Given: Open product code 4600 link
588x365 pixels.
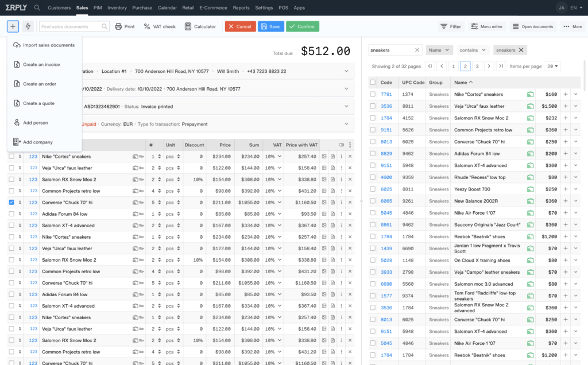Looking at the screenshot, I should pos(386,177).
